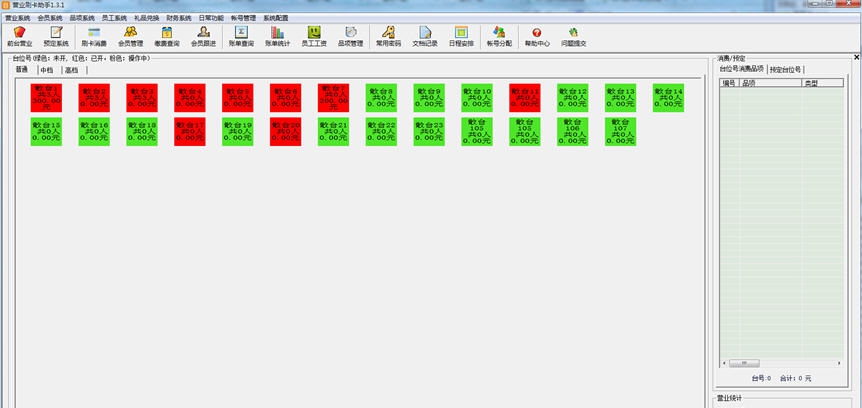Close the 消费/预定 side panel
862x408 pixels.
point(857,57)
